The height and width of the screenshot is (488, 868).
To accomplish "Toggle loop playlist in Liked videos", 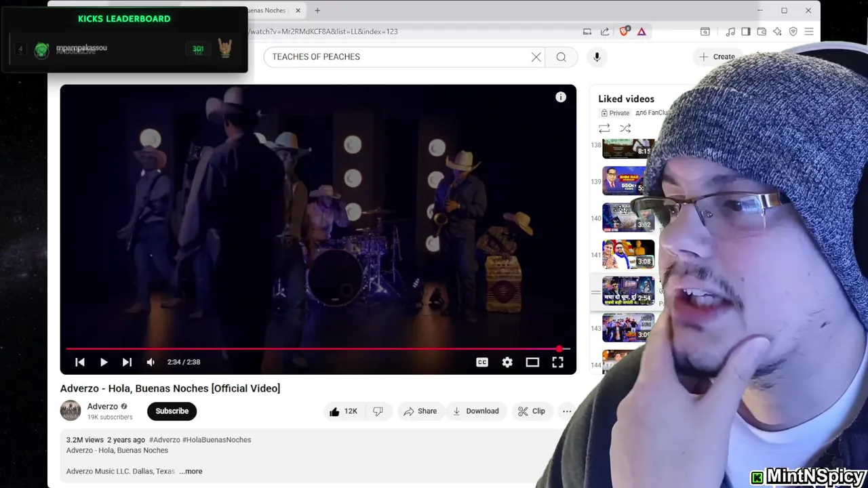I will (x=604, y=128).
